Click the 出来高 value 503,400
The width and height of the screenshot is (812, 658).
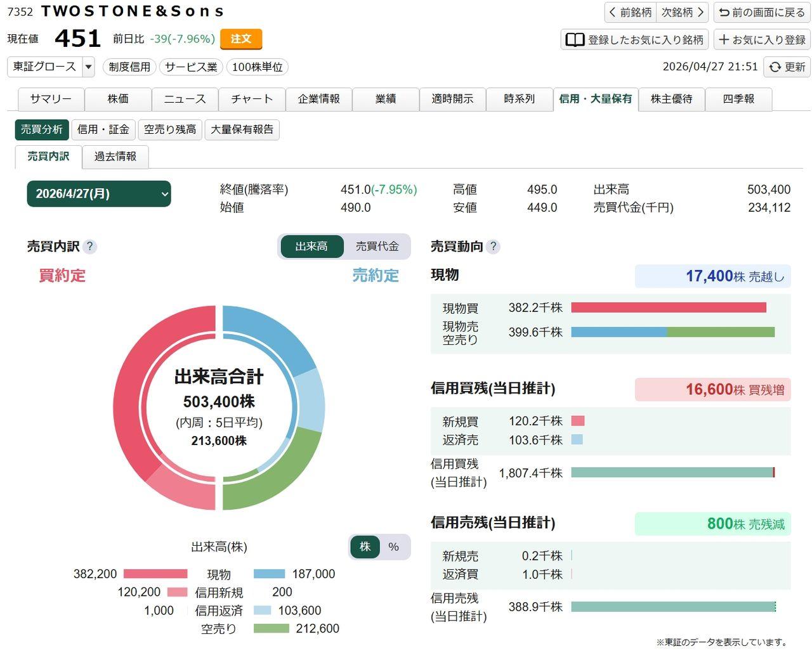pyautogui.click(x=769, y=190)
